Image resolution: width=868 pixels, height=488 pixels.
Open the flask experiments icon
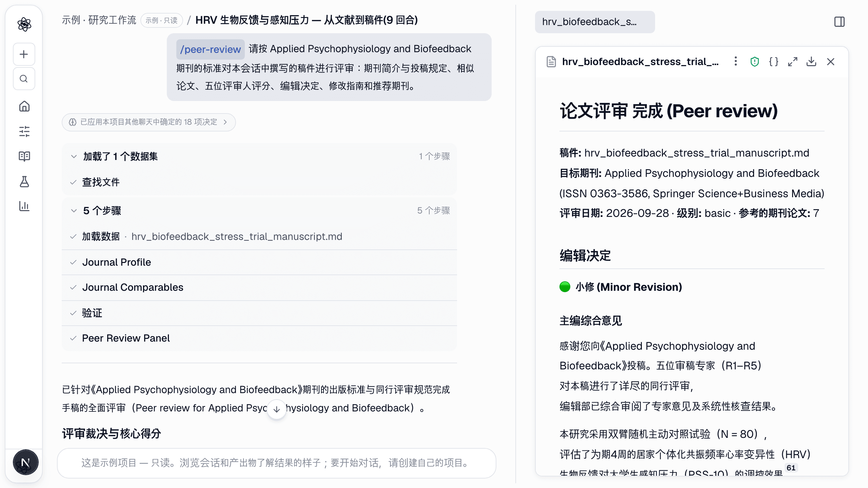(24, 182)
